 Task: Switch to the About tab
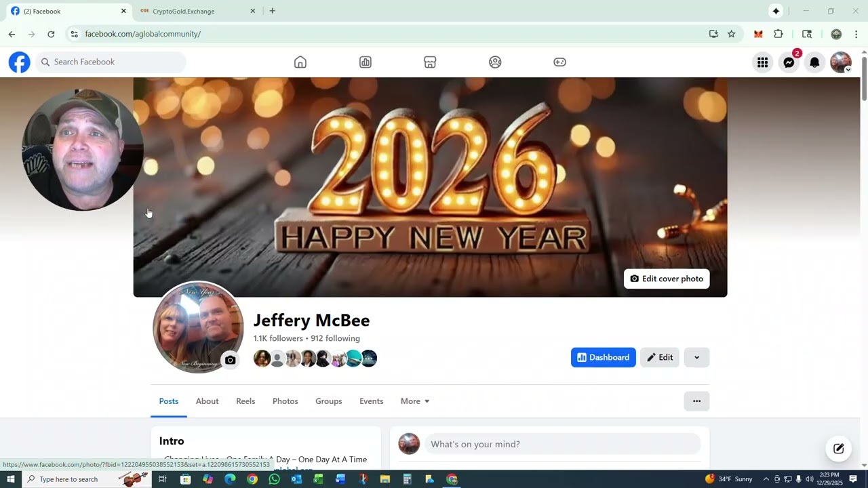(x=208, y=401)
